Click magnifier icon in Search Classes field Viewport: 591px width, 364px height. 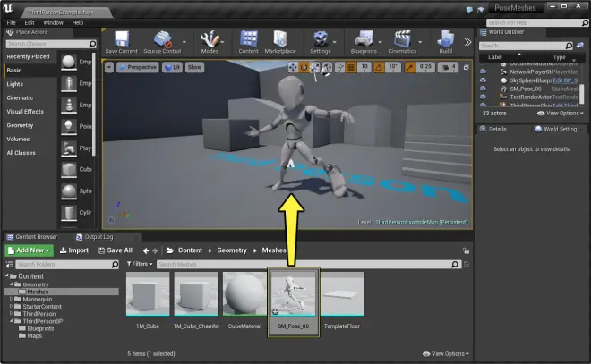(x=92, y=44)
